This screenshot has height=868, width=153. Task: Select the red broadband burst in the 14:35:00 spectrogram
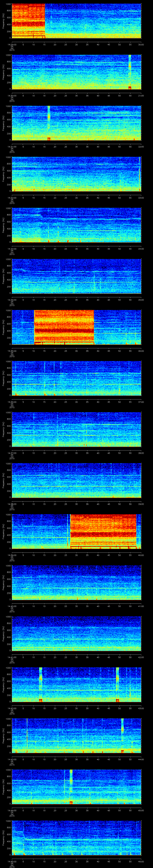tap(64, 327)
